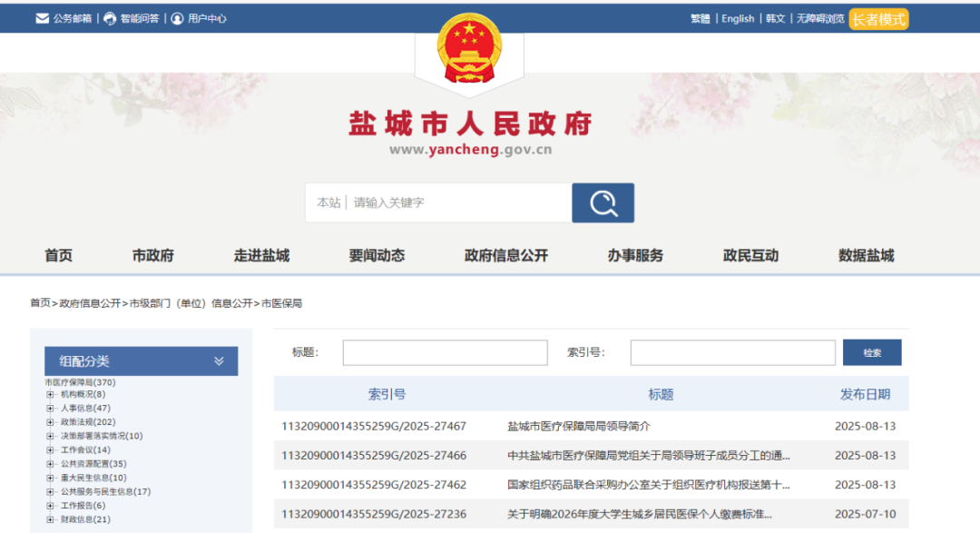Click the 索引号 column header

pyautogui.click(x=387, y=394)
